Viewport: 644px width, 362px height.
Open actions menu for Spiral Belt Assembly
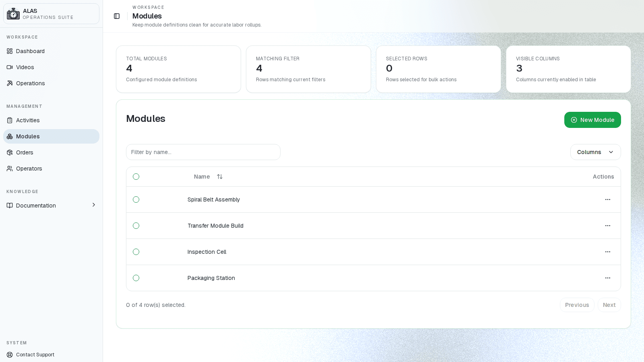(608, 200)
